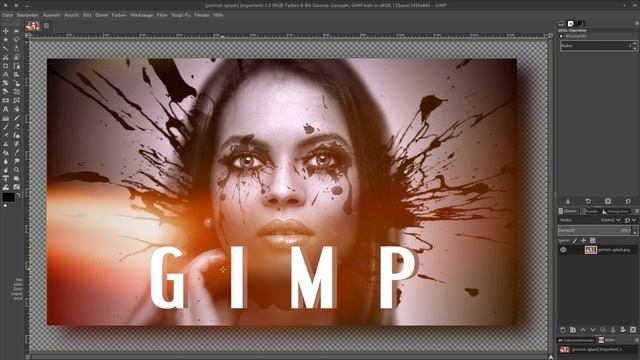Select the Pencil tool in the toolbox

click(x=16, y=118)
